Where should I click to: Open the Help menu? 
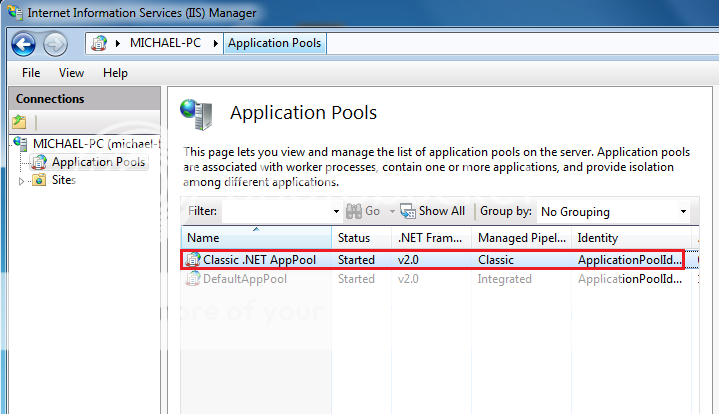click(x=115, y=73)
